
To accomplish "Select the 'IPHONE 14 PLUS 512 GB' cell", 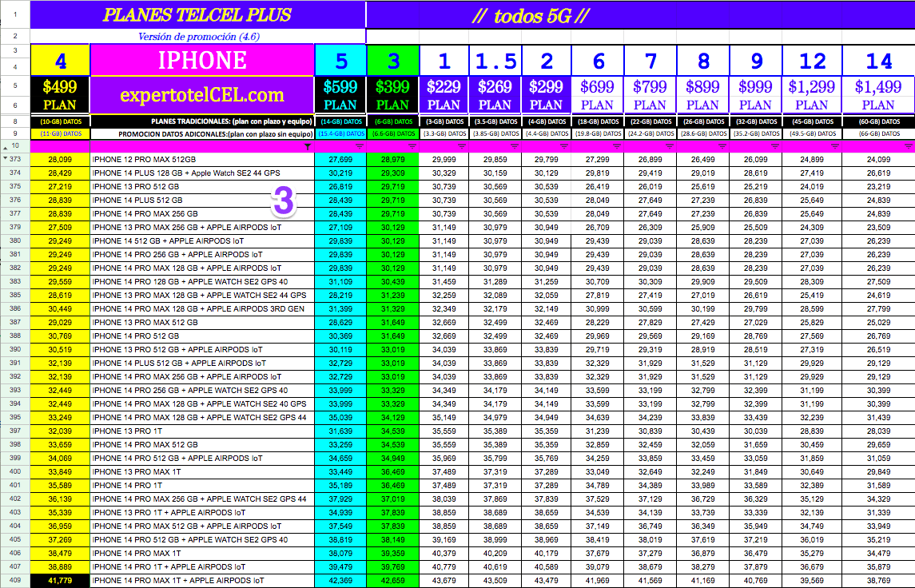I will [x=202, y=200].
